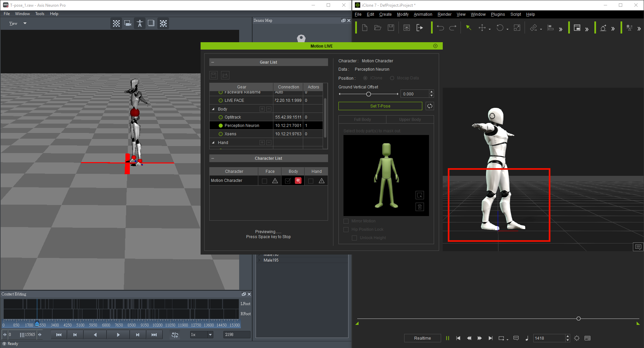Viewport: 644px width, 348px height.
Task: Open Tools menu in Axis Neuron
Action: (x=40, y=14)
